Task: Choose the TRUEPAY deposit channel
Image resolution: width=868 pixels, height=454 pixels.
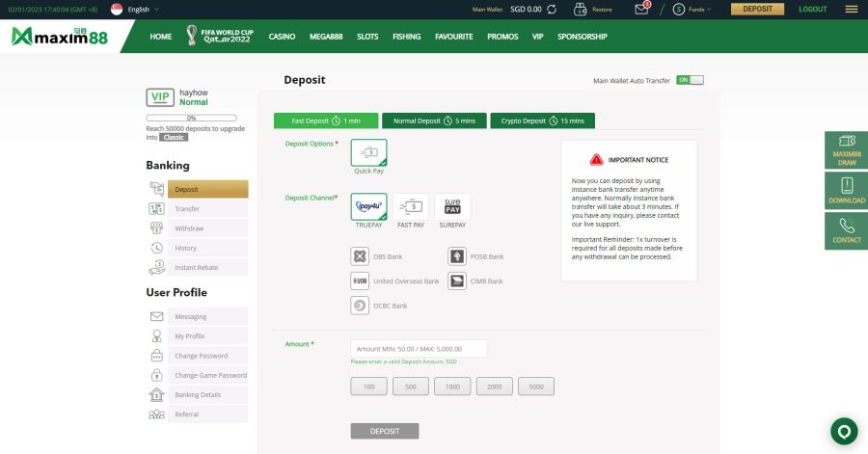Action: click(x=368, y=207)
